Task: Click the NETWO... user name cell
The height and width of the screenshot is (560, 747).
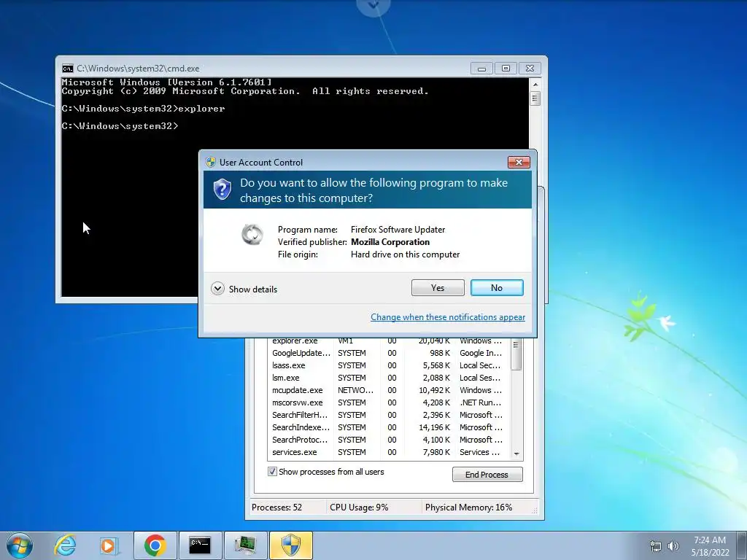Action: [x=355, y=390]
